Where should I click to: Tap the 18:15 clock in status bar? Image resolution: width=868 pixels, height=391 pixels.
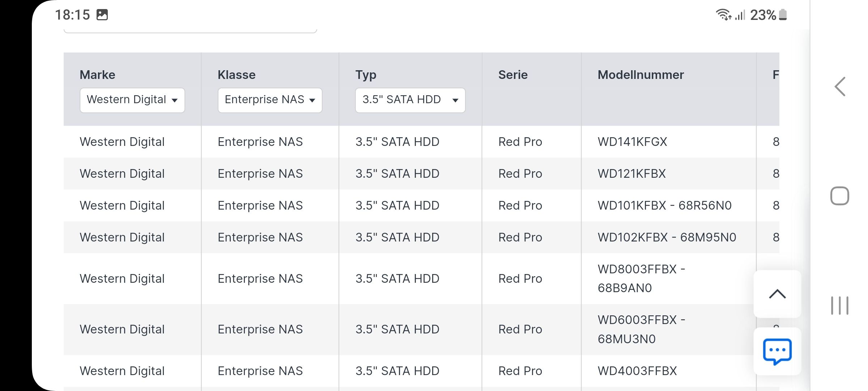(72, 15)
